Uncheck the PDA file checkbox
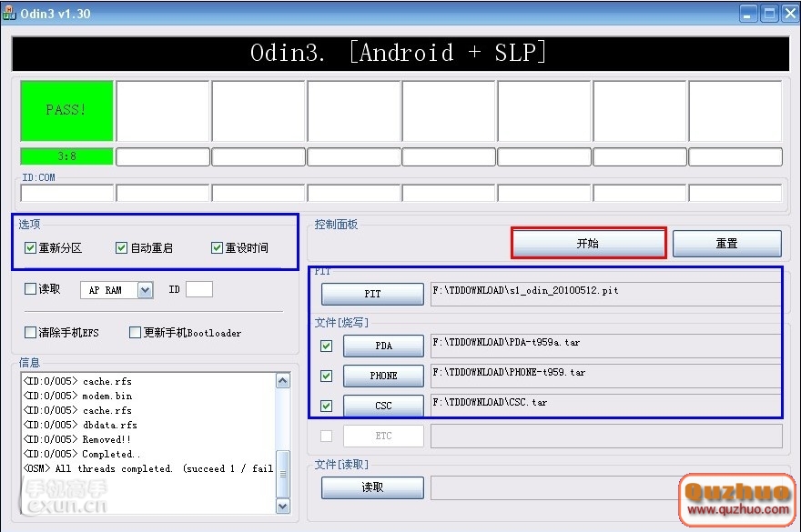 326,346
